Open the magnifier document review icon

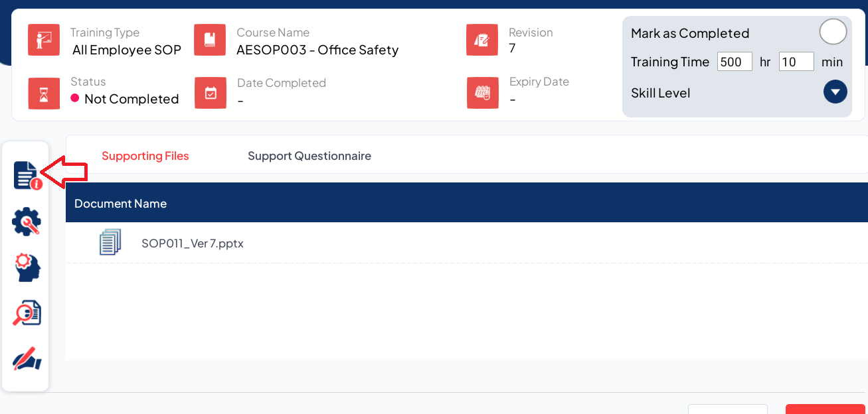coord(27,313)
